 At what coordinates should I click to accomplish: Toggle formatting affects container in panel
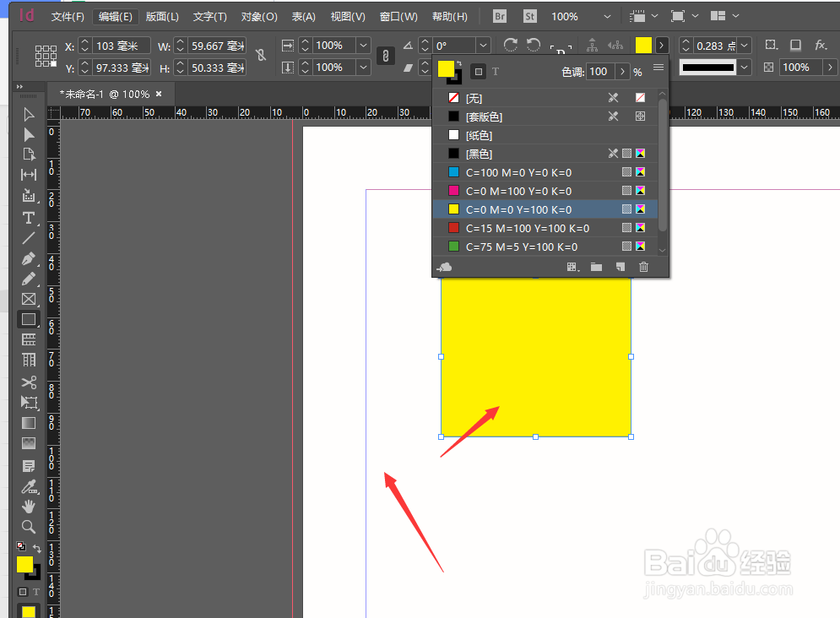coord(479,71)
